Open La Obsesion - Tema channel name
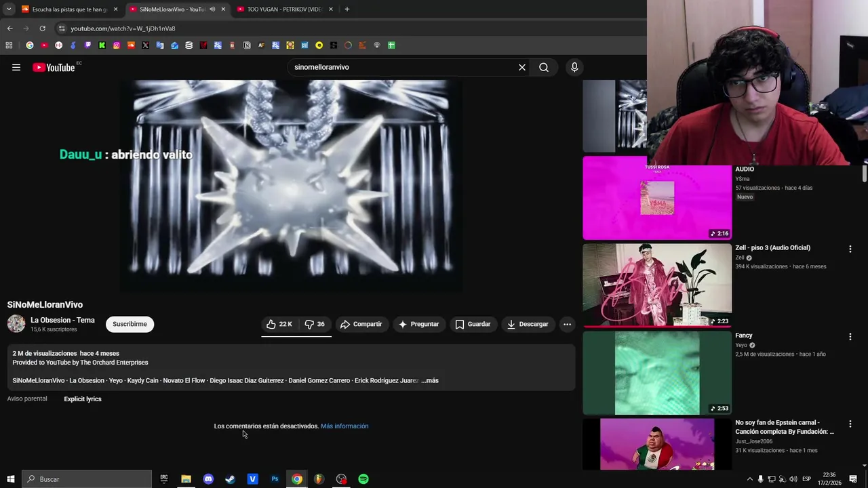This screenshot has width=868, height=488. pos(62,320)
